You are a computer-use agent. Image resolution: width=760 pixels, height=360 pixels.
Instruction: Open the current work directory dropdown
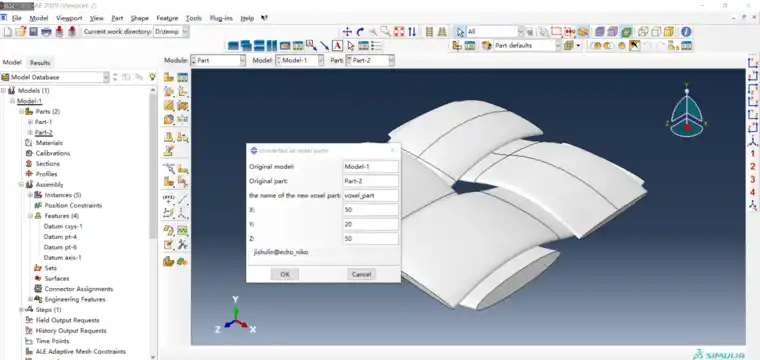point(185,32)
